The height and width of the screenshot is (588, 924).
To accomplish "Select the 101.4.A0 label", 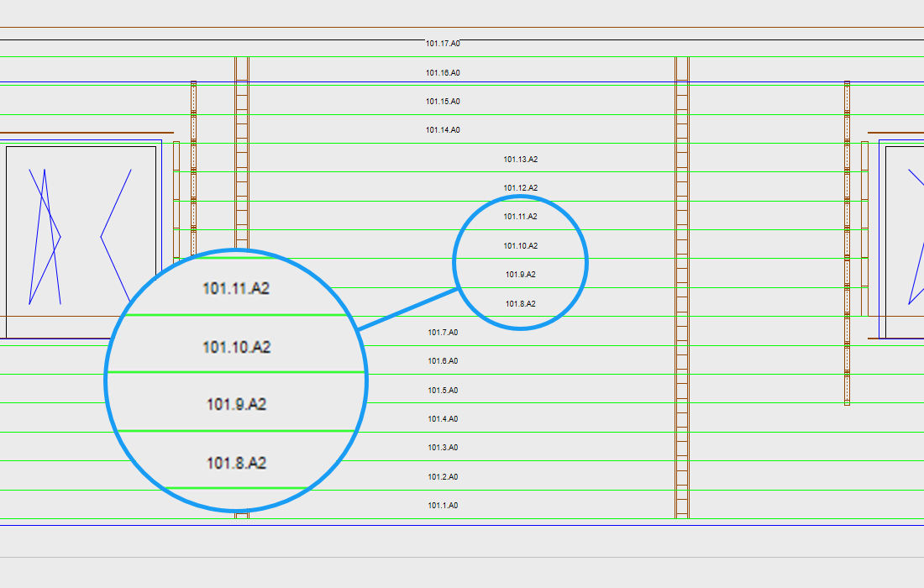I will [x=443, y=419].
